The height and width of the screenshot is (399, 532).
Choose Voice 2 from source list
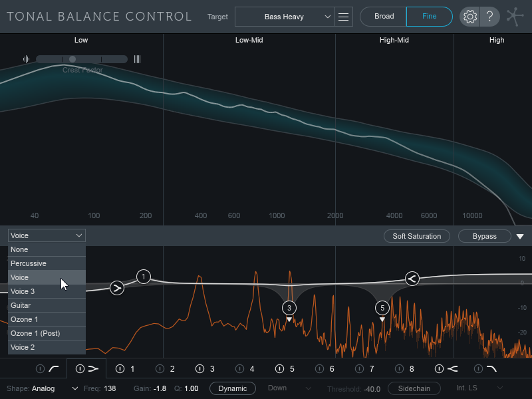tap(47, 347)
